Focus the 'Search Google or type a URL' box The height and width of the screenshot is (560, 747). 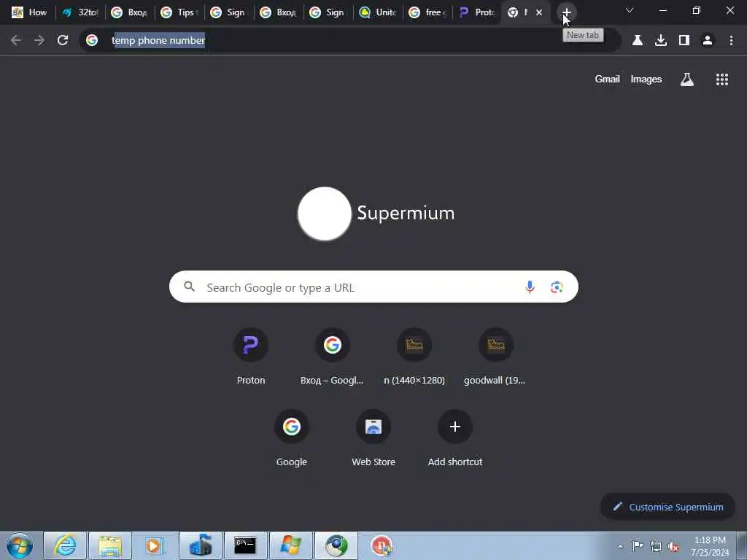373,287
